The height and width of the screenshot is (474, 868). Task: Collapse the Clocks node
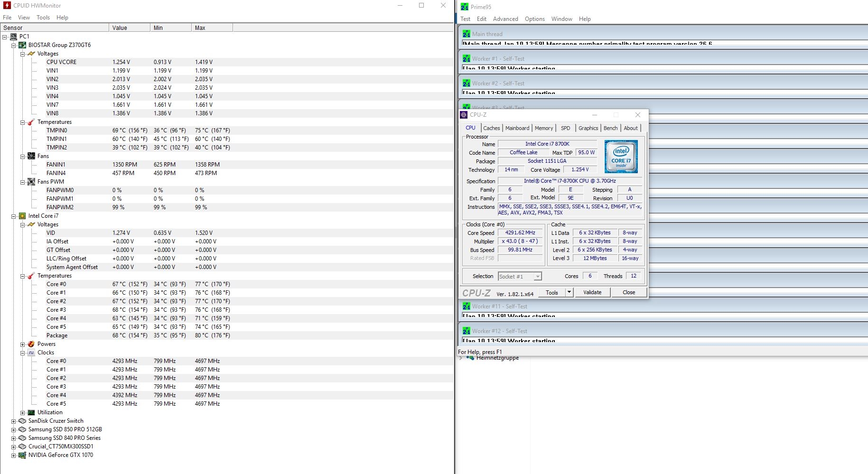pos(22,353)
